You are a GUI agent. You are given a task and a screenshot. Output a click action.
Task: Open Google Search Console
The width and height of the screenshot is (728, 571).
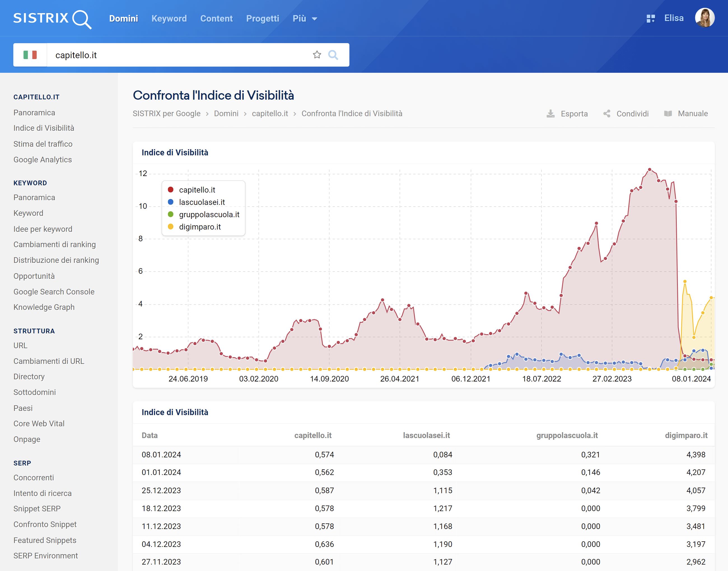pyautogui.click(x=54, y=292)
